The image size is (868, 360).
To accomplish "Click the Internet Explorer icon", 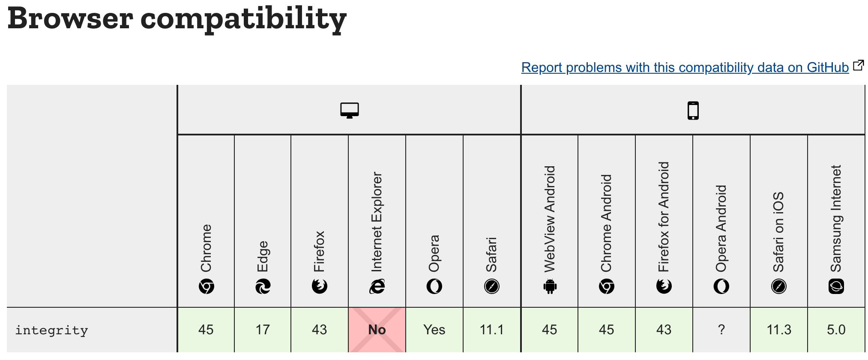I will [x=377, y=286].
